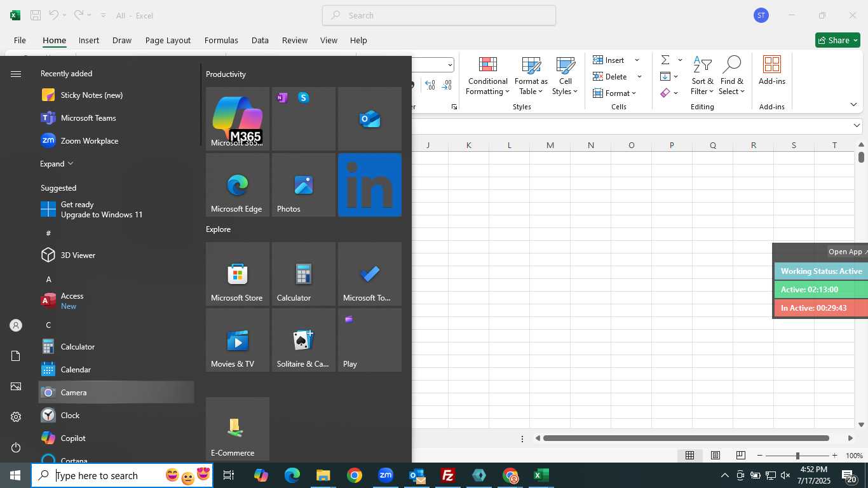The height and width of the screenshot is (488, 868).
Task: Open the Solitaire & Casual Games tile
Action: [304, 340]
